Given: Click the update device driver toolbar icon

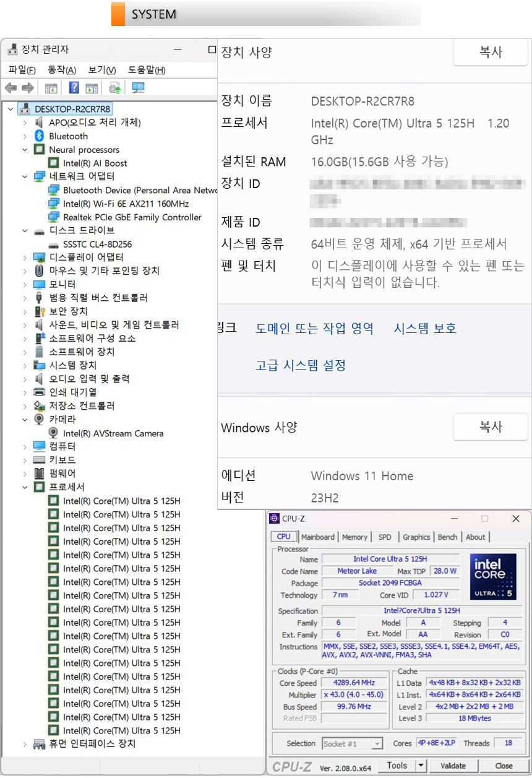Looking at the screenshot, I should (x=114, y=88).
